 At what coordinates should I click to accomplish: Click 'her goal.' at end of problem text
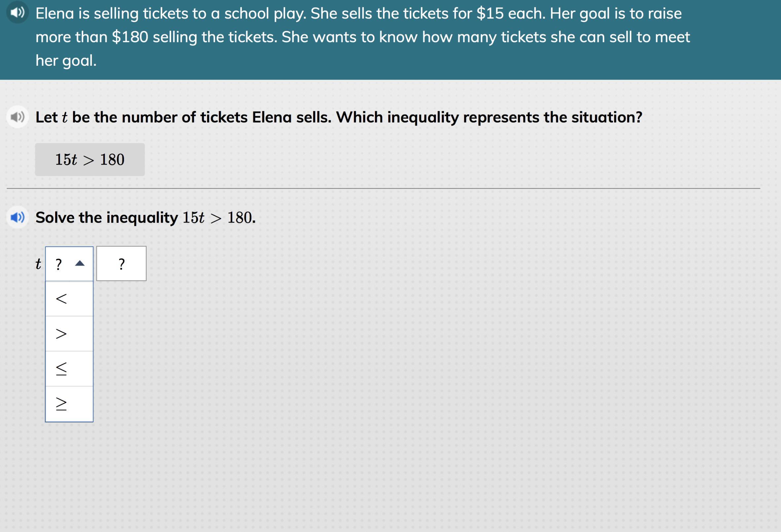(66, 60)
